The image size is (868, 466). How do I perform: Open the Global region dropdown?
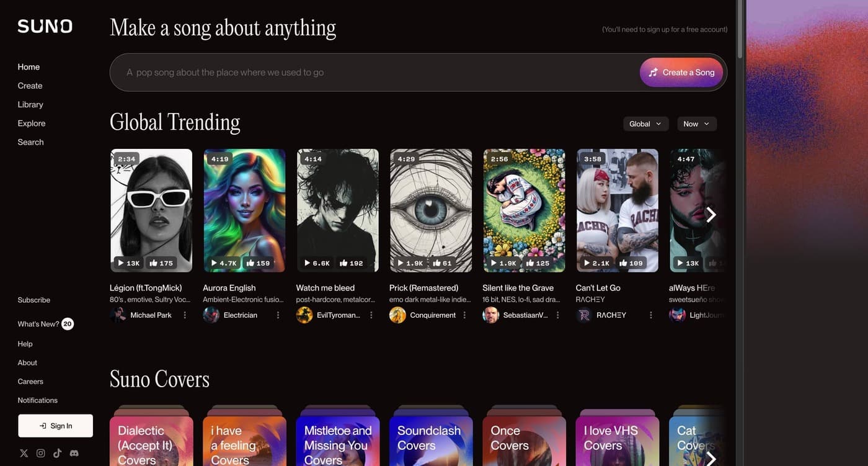645,124
